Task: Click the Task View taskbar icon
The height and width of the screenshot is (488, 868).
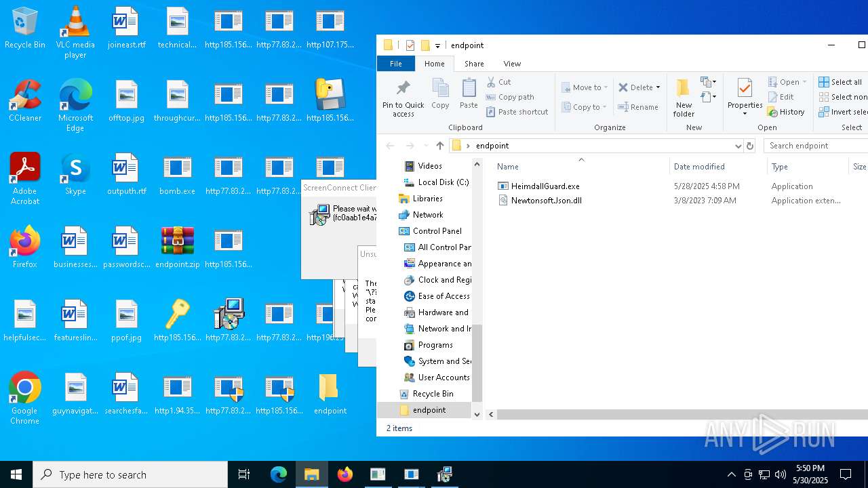Action: pos(244,474)
